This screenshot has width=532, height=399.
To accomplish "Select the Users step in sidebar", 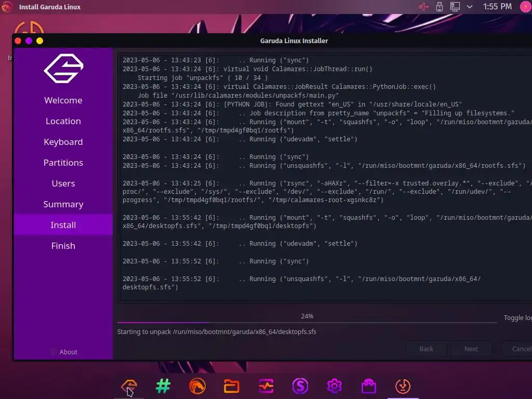I will click(63, 183).
